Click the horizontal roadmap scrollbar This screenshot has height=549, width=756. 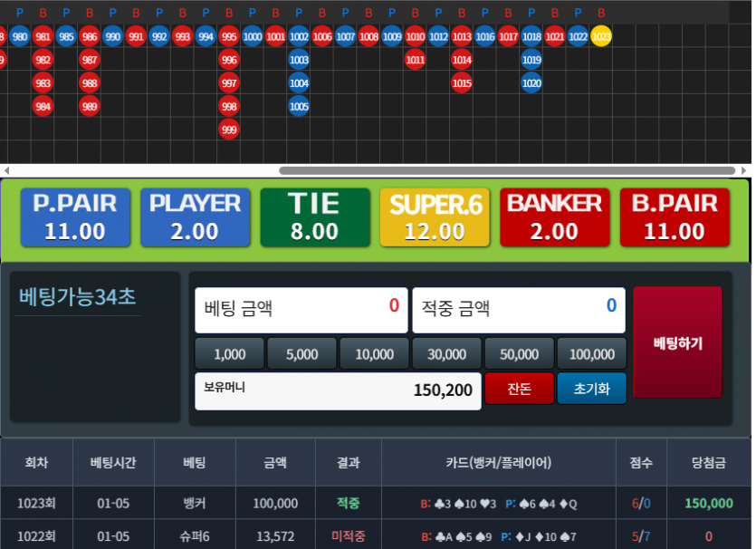507,169
